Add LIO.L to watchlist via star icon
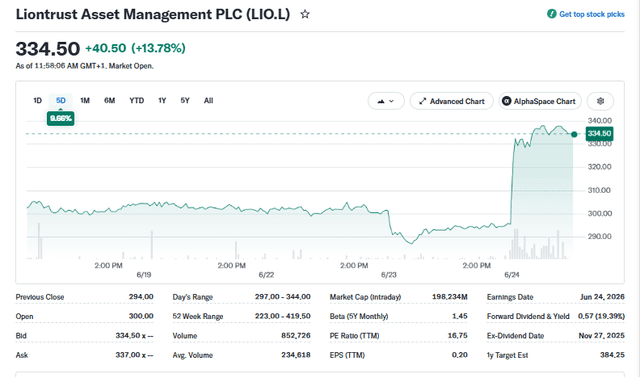This screenshot has width=640, height=377. click(x=305, y=15)
